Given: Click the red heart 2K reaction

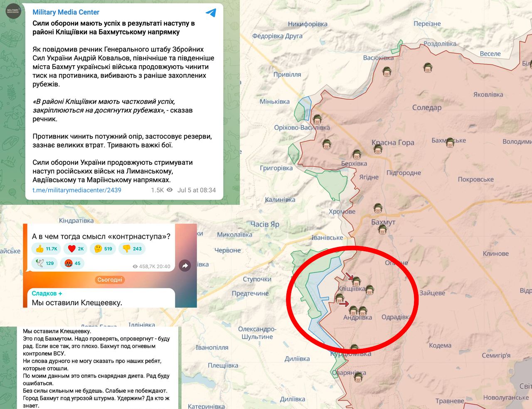Looking at the screenshot, I should [75, 249].
